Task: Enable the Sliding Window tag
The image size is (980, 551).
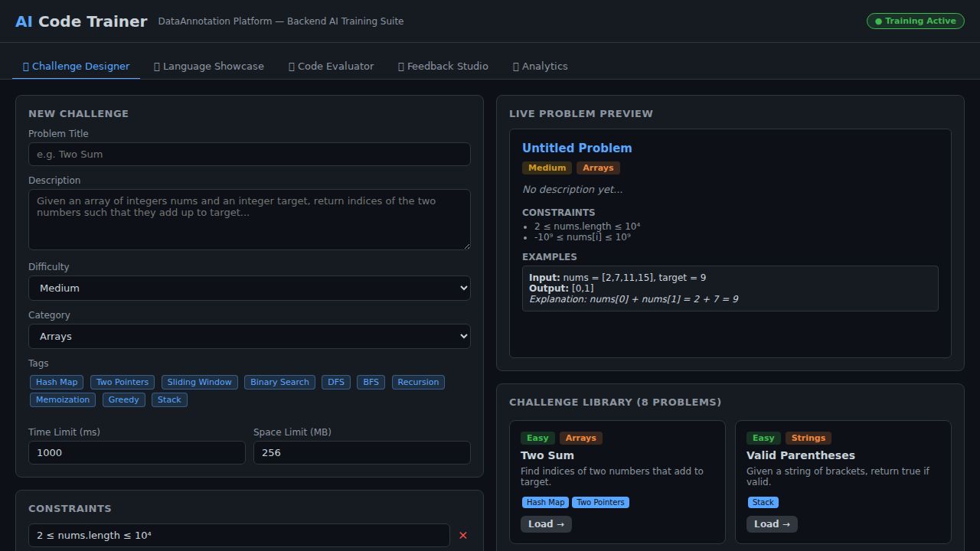Action: pos(199,382)
